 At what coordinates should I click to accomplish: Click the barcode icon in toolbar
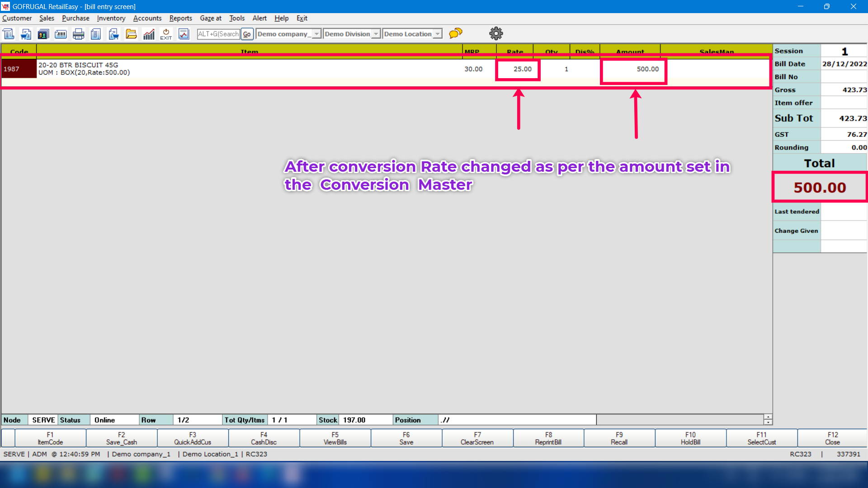[x=61, y=34]
